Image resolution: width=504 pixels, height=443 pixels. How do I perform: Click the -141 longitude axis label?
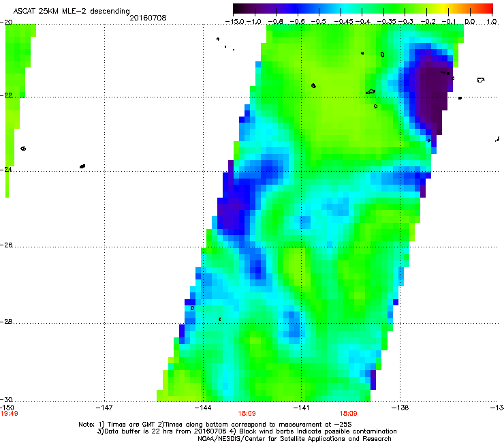point(301,408)
